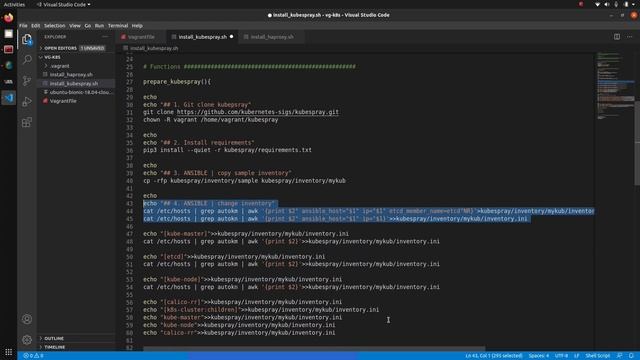Open the Accounts menu icon
The width and height of the screenshot is (640, 360).
[27, 319]
